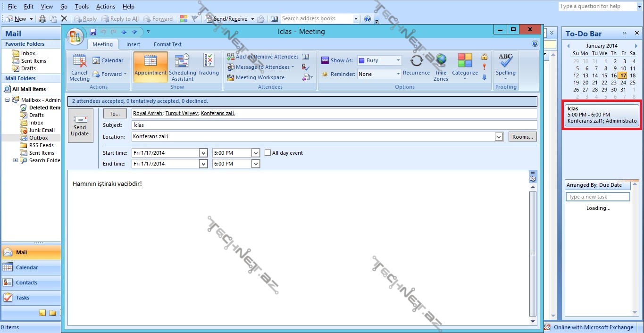The width and height of the screenshot is (644, 333).
Task: Switch to the Format Text tab
Action: [x=167, y=44]
